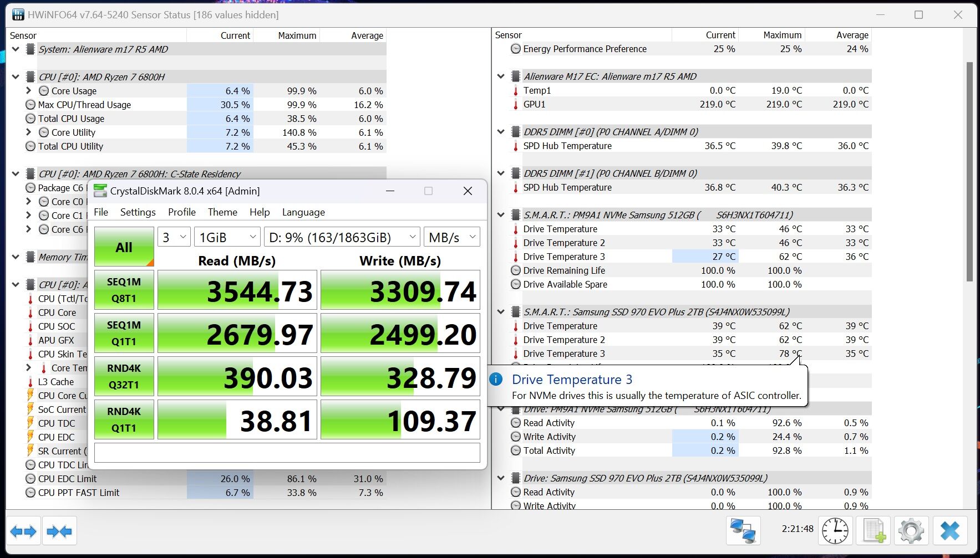Image resolution: width=980 pixels, height=558 pixels.
Task: Click the thermometer icon beside CPU SOC
Action: [x=31, y=326]
